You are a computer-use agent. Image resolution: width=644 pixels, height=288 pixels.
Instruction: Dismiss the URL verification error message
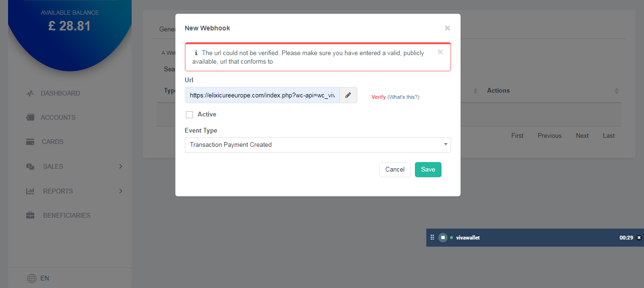[x=440, y=51]
